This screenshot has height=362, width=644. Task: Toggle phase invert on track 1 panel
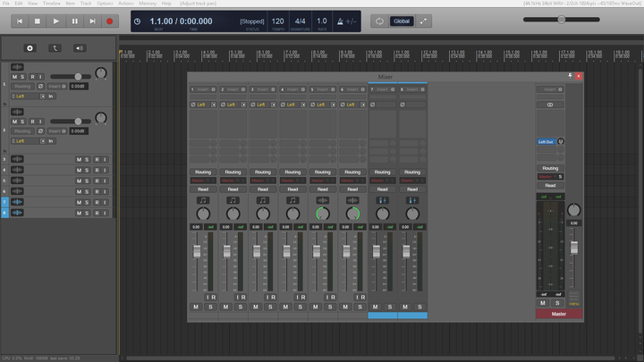(x=40, y=86)
